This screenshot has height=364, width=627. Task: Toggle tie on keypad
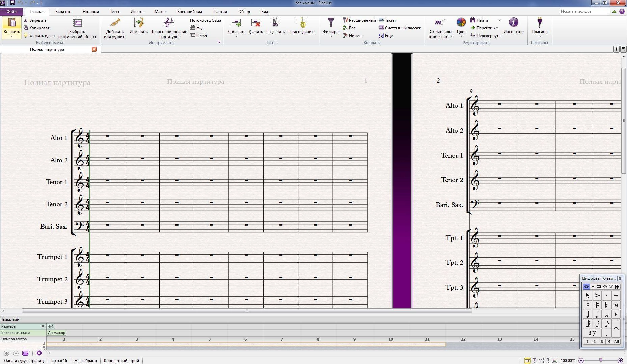coord(616,329)
